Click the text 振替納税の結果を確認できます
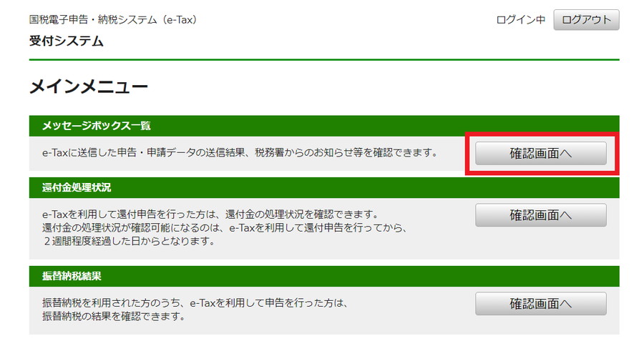 [x=114, y=317]
